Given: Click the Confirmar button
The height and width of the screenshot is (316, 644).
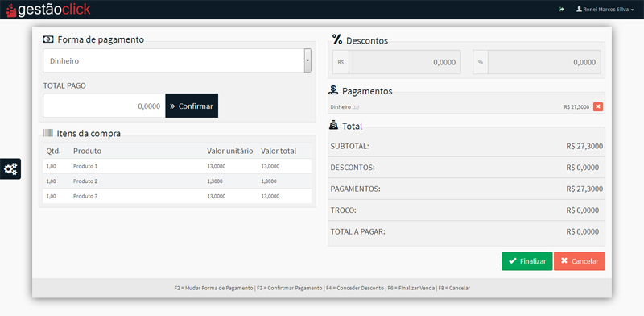Looking at the screenshot, I should (x=192, y=106).
